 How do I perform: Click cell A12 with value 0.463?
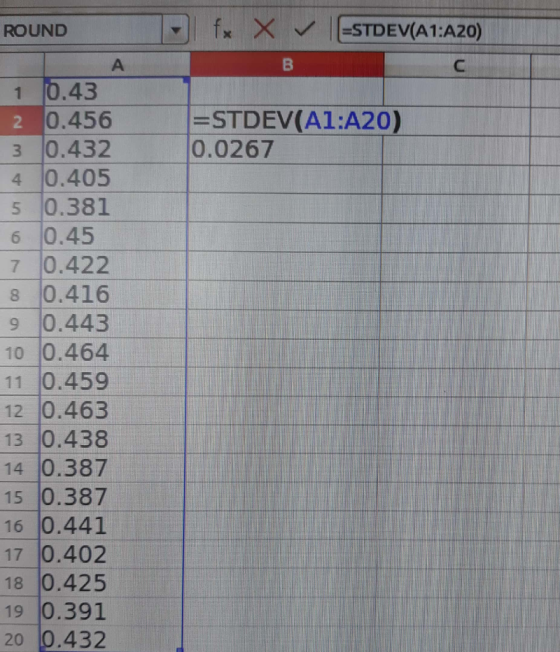coord(112,410)
